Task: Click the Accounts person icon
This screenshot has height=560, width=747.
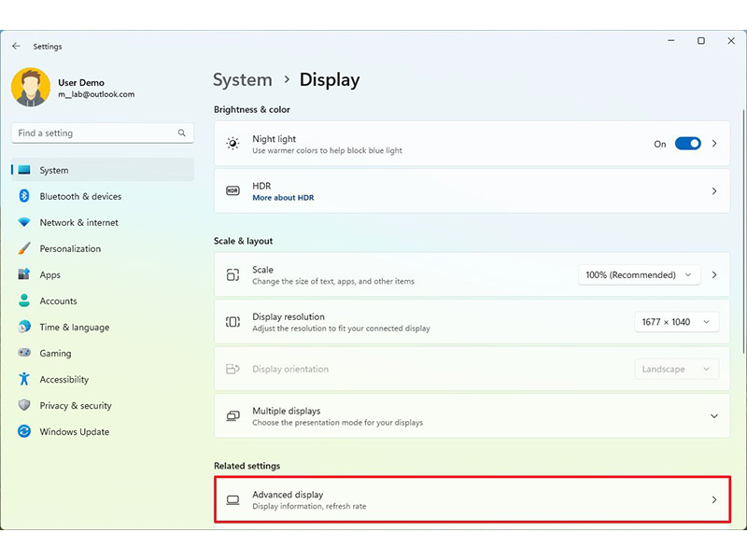Action: coord(24,301)
